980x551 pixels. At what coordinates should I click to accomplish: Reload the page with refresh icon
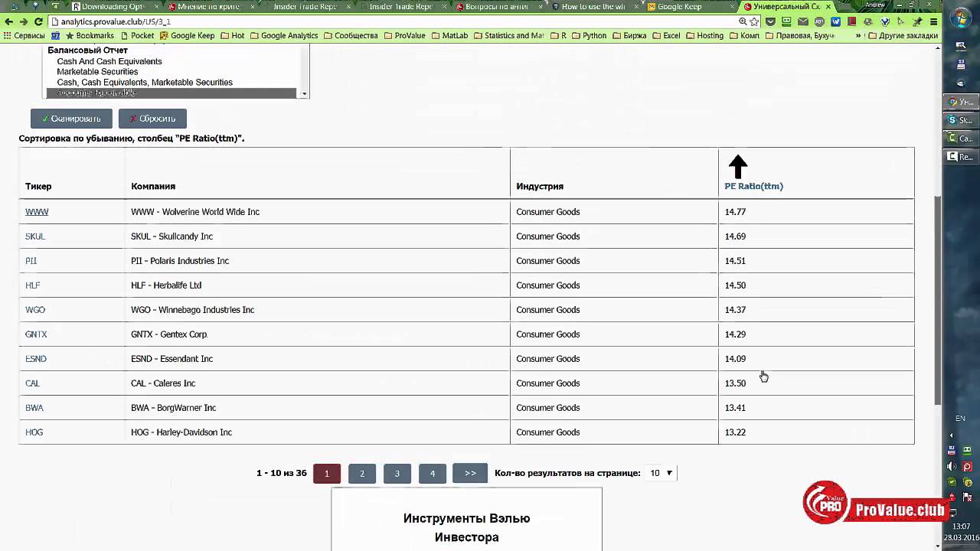coord(38,21)
